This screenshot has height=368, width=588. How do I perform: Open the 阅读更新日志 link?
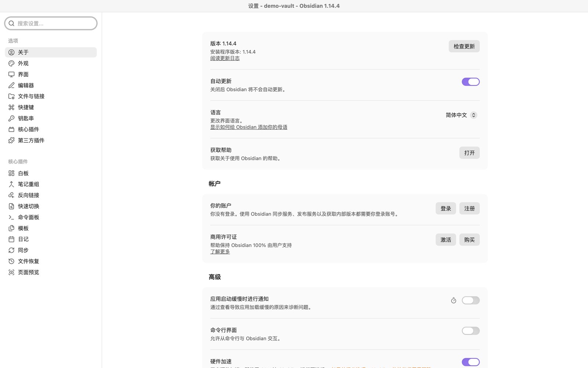pyautogui.click(x=225, y=58)
